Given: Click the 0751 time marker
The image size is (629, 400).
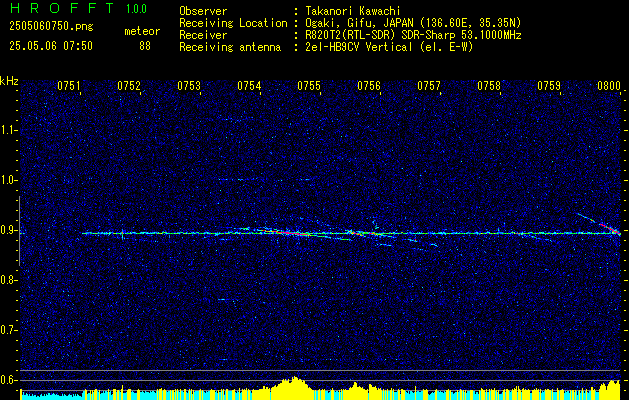Looking at the screenshot, I should click(69, 85).
